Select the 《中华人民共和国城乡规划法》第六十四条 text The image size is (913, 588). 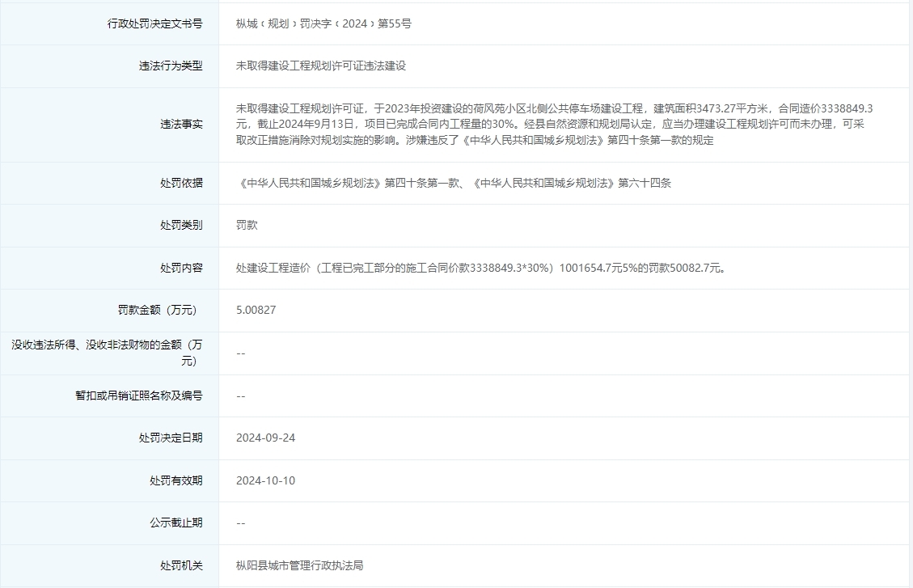coord(574,183)
